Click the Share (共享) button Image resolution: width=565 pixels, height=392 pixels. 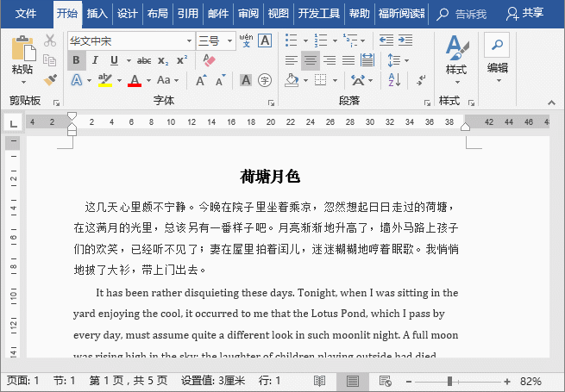pyautogui.click(x=525, y=13)
